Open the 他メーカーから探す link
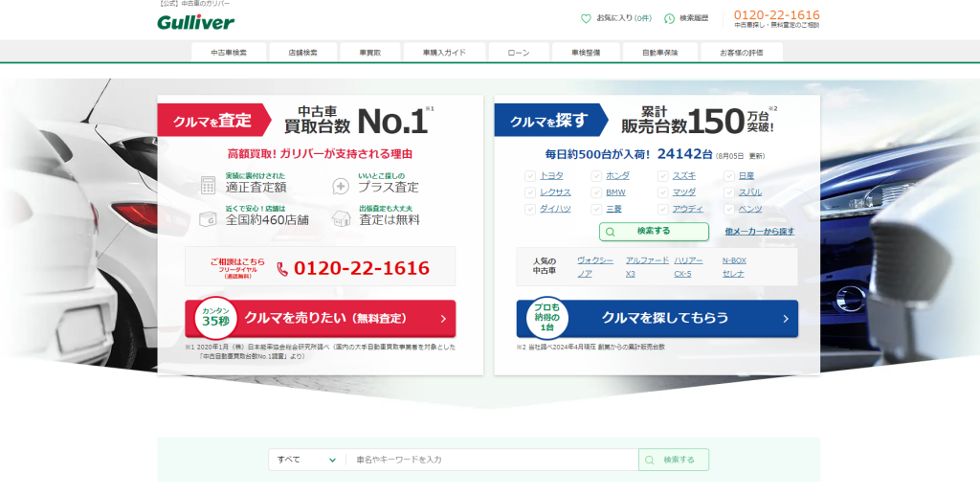The image size is (980, 495). (759, 232)
